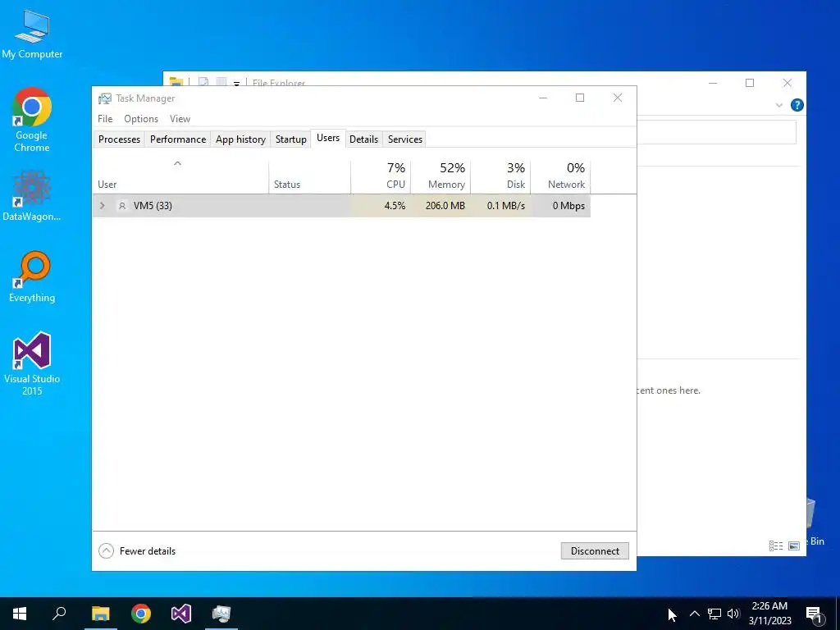Switch to the Startup tab
The width and height of the screenshot is (840, 630).
(291, 139)
